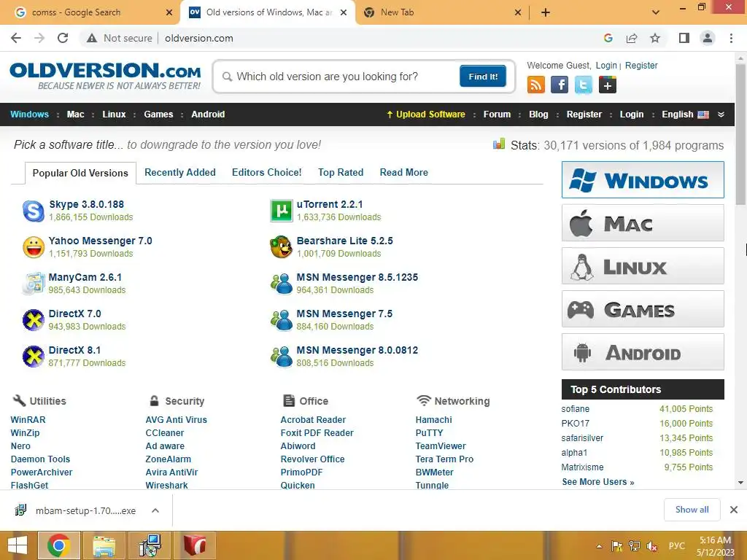Click the large Windows platform button
This screenshot has height=560, width=747.
[x=643, y=179]
